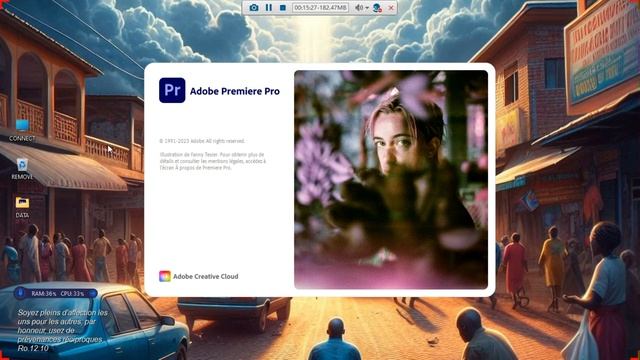Click the Adobe Creative Cloud logo icon
640x360 pixels.
(164, 276)
